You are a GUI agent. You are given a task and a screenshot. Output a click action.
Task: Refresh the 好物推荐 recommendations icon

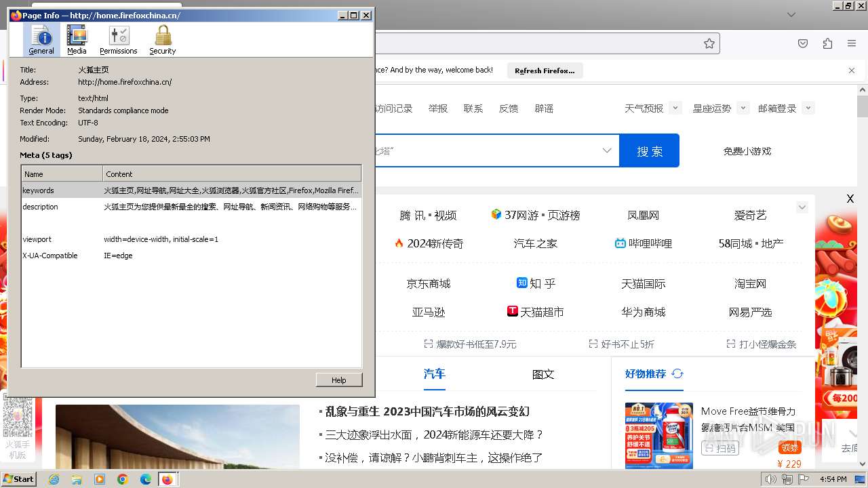click(677, 373)
